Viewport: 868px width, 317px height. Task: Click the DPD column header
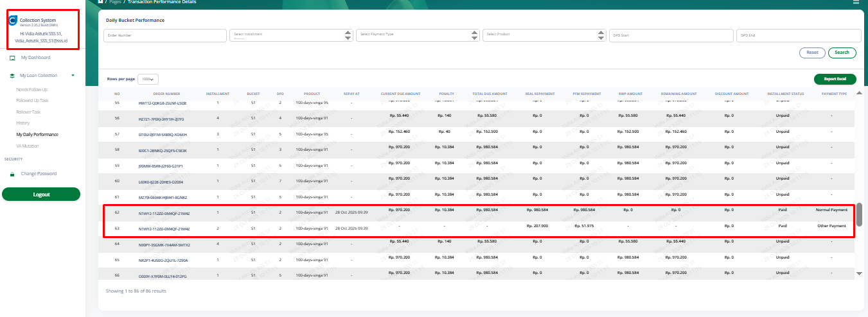[x=280, y=94]
